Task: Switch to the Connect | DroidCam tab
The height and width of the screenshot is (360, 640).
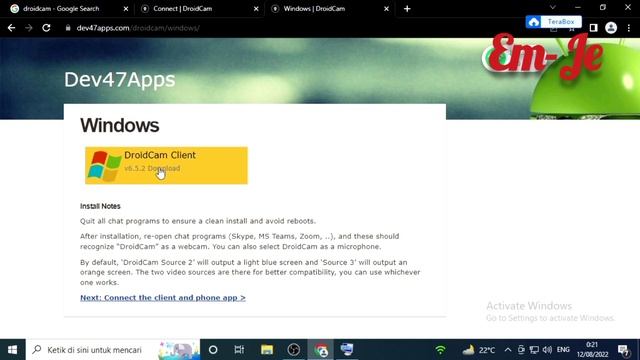Action: [x=182, y=9]
